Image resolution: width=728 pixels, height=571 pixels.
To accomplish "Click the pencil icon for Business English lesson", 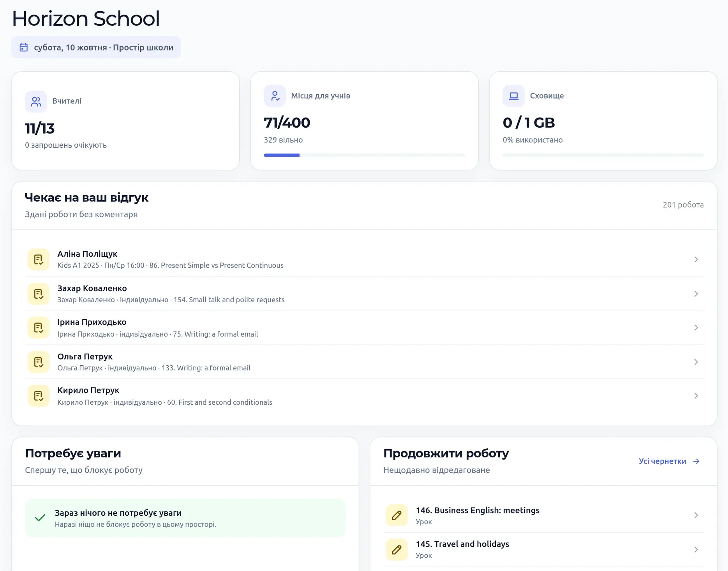I will pyautogui.click(x=397, y=515).
